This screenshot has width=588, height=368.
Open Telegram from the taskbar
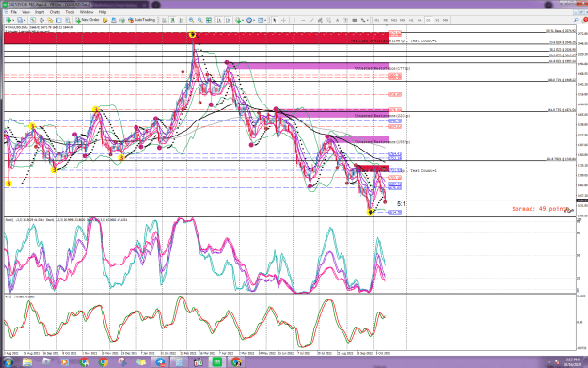click(160, 362)
